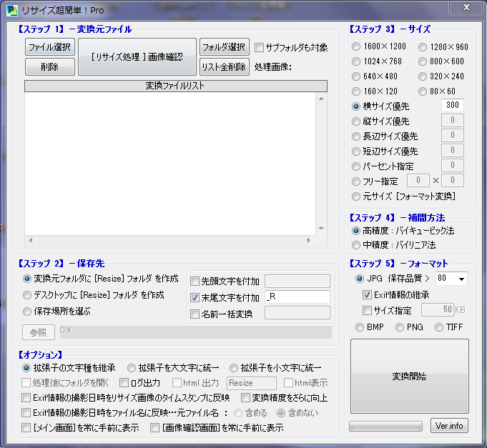Select 変換元フォルダに [Resize] フォルダを作成
The width and height of the screenshot is (487, 448).
coord(27,279)
